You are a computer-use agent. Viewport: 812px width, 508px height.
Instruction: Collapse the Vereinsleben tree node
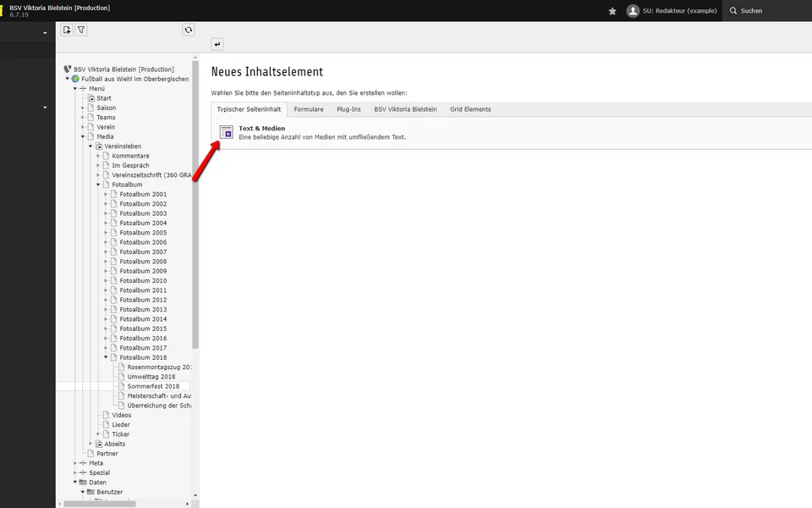click(91, 146)
